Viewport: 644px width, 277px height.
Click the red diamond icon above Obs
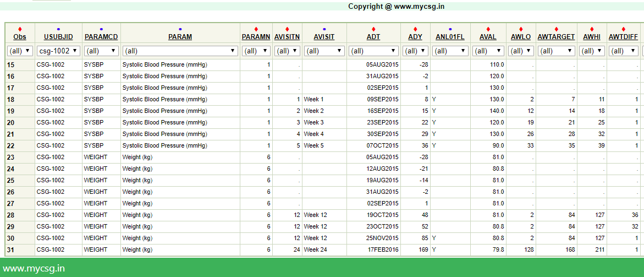tap(20, 29)
